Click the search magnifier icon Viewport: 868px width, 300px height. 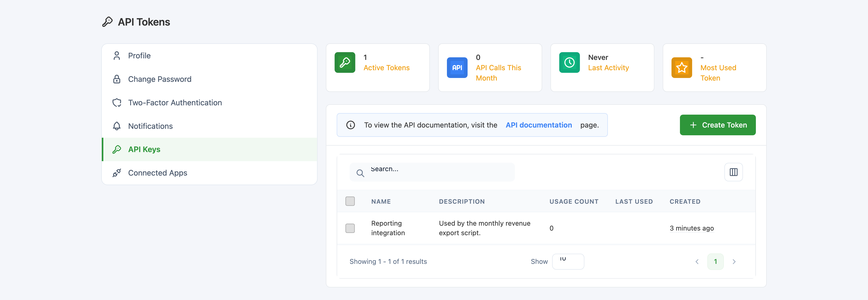[x=360, y=173]
